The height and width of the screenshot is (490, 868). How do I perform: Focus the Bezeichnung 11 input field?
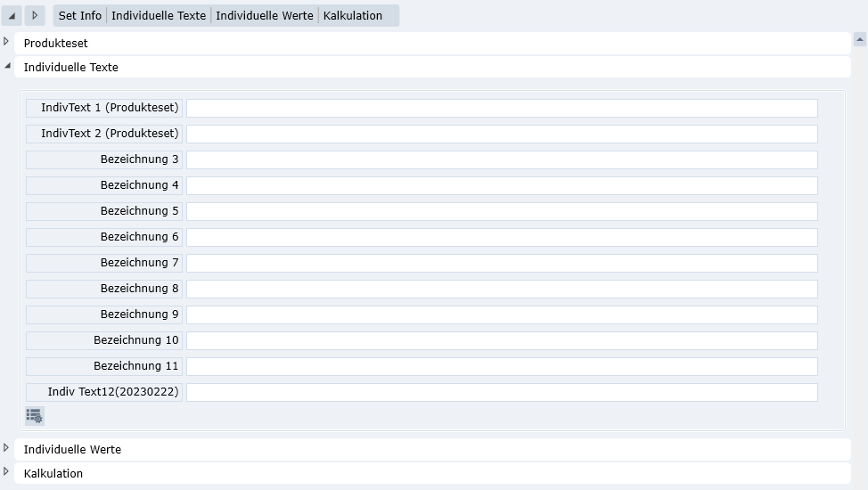click(502, 366)
